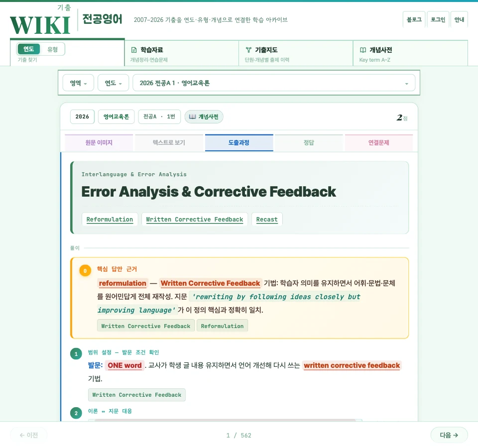Image resolution: width=478 pixels, height=448 pixels.
Task: Click the 1 / 562 page counter
Action: coord(239,436)
